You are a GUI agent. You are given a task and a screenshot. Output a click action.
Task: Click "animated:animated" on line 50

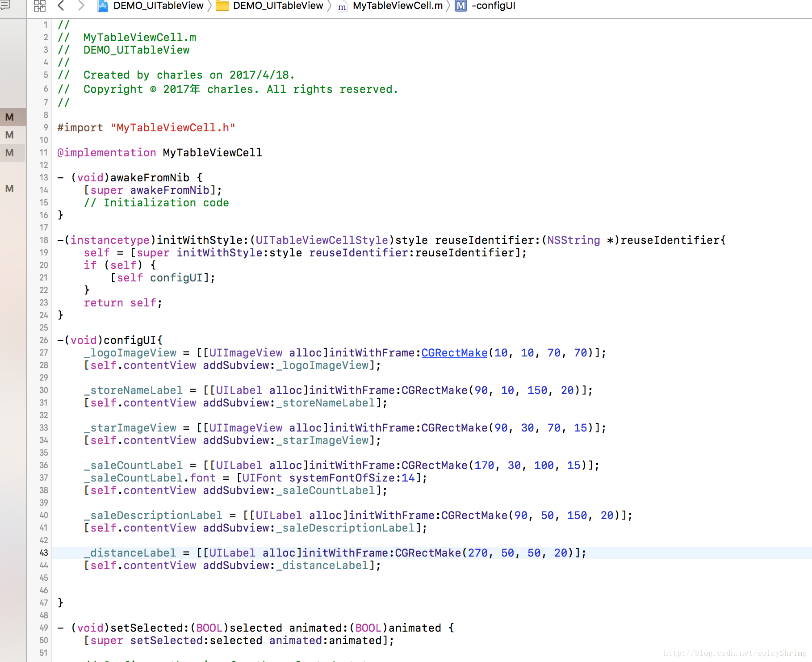tap(325, 641)
